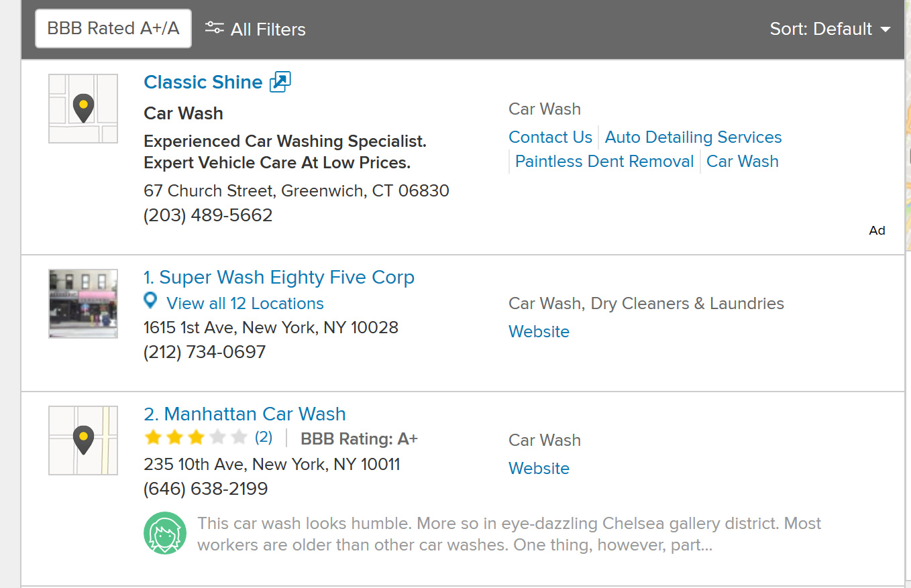The height and width of the screenshot is (588, 911).
Task: Click the filter sliders icon
Action: pyautogui.click(x=214, y=28)
